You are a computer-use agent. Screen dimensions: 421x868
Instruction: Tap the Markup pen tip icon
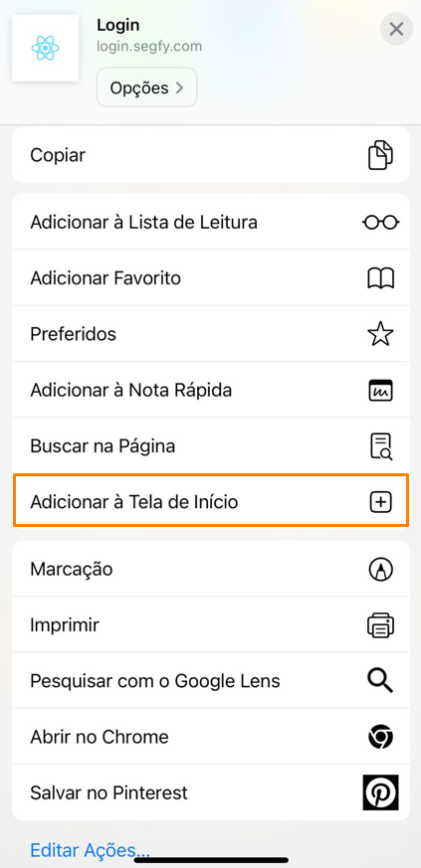380,569
